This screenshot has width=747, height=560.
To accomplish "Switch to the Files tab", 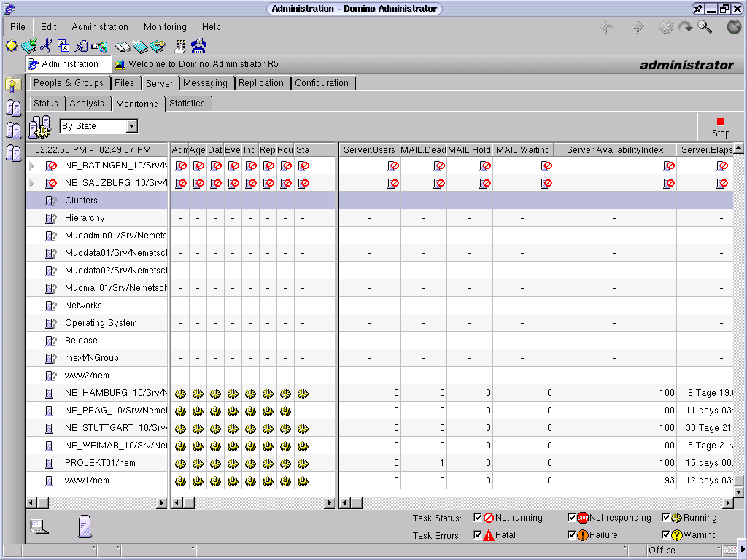I will click(x=124, y=83).
